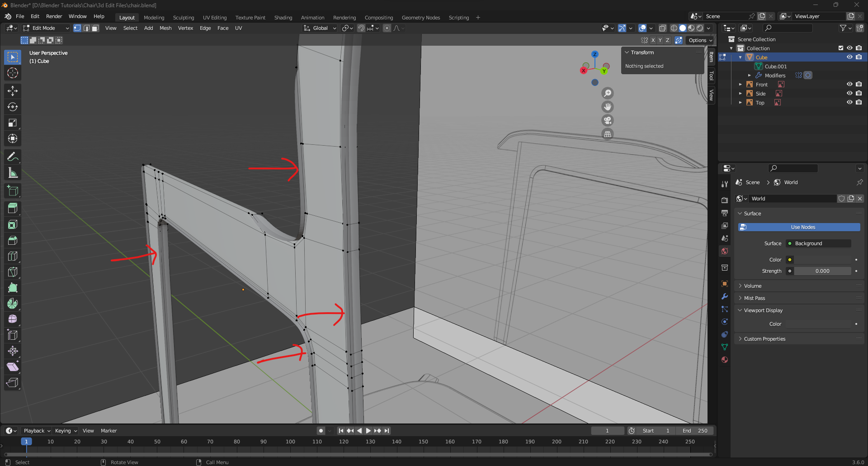Viewport: 868px width, 466px height.
Task: Enable edge select mode
Action: click(x=86, y=28)
